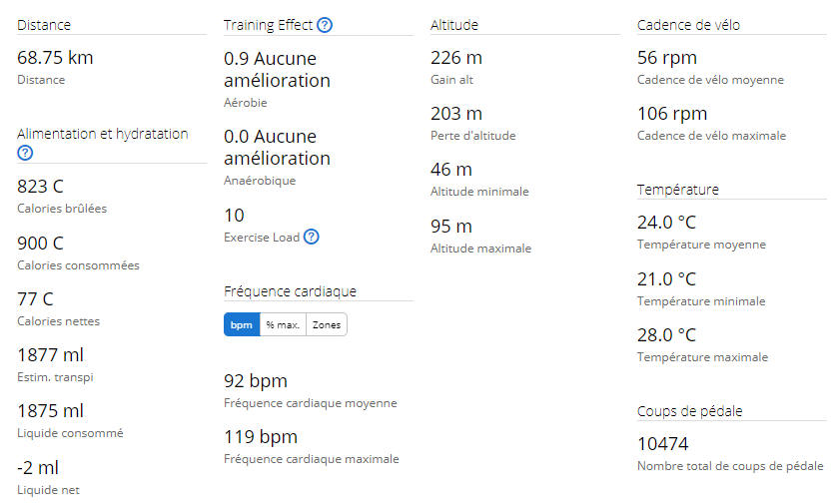Open the Training Effect help icon

click(325, 25)
